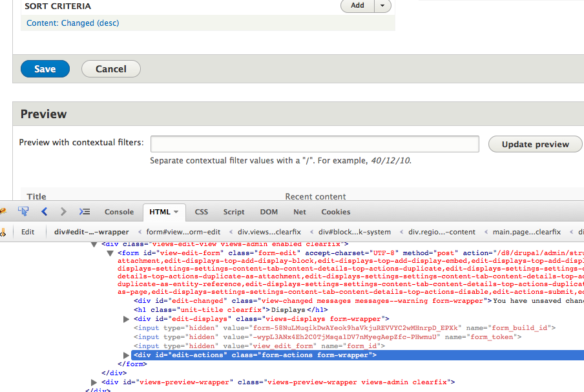
Task: Open the Add sort criteria dropdown arrow
Action: [383, 6]
